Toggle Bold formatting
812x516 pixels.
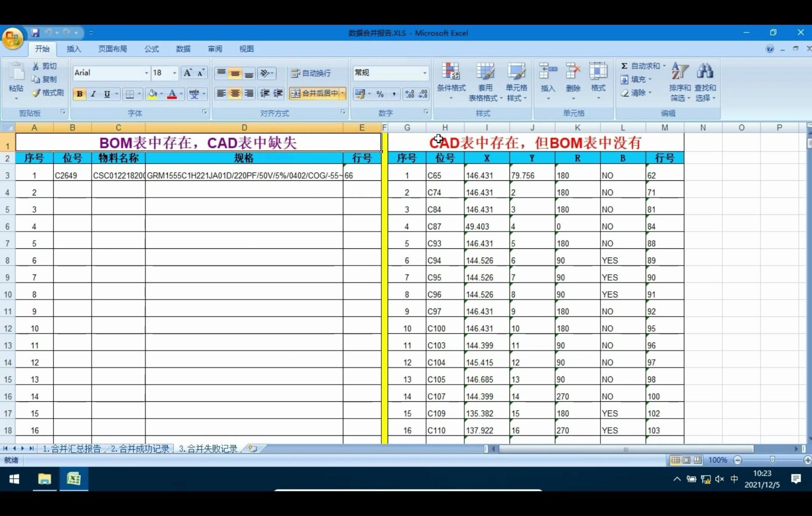click(x=80, y=94)
